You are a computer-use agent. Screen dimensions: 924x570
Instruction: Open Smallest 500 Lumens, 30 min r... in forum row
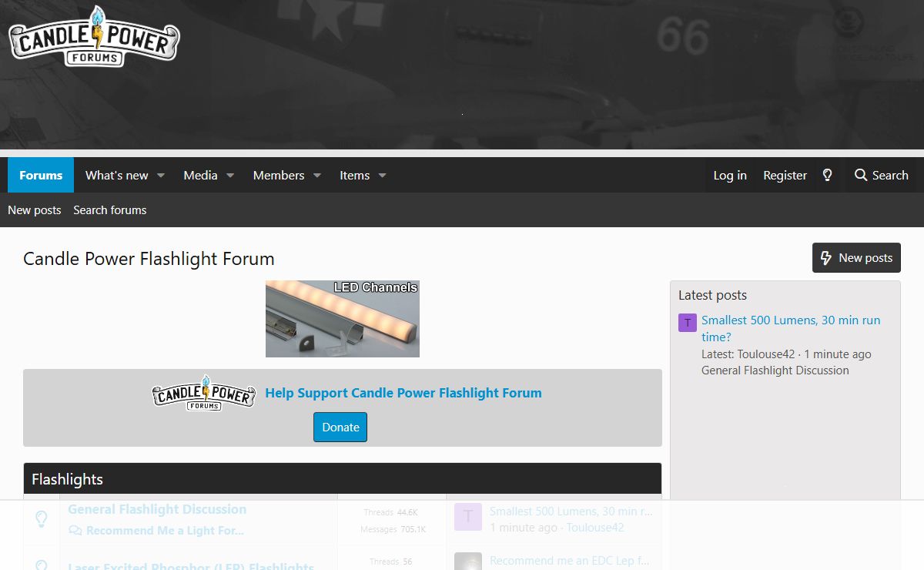pos(571,511)
